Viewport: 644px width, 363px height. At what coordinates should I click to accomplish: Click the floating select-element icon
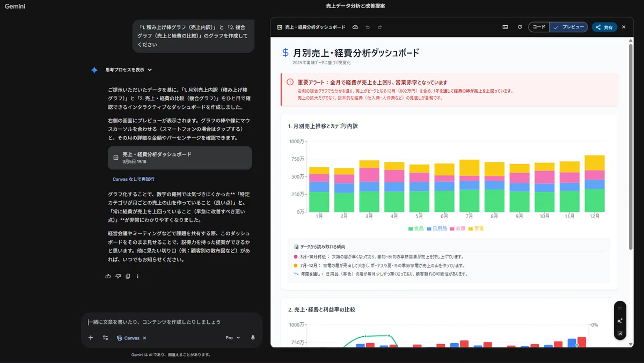(x=620, y=334)
